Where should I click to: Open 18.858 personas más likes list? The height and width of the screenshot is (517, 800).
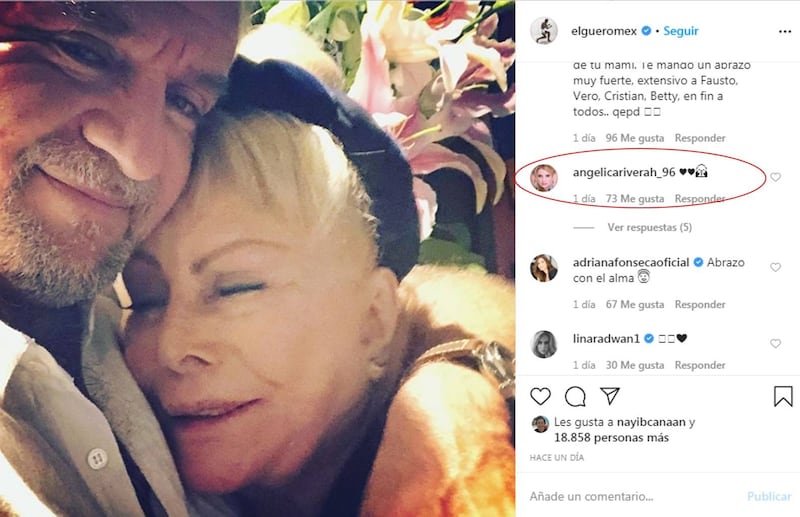pos(611,437)
